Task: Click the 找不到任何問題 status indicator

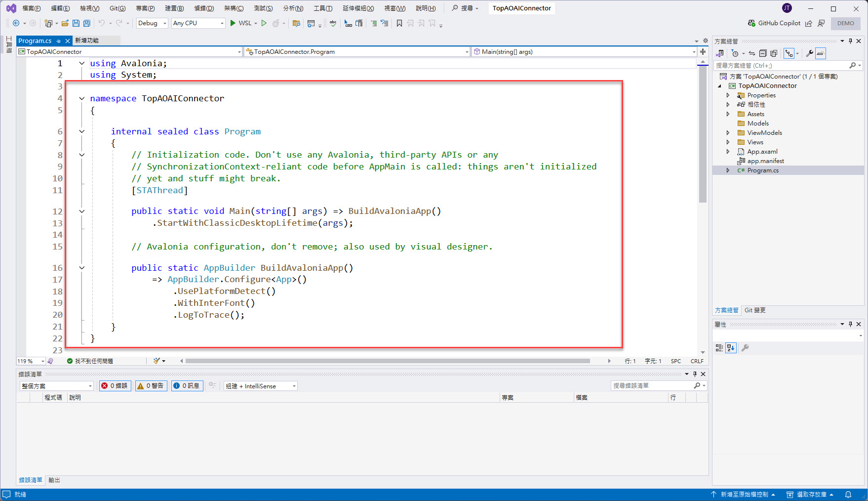Action: tap(90, 361)
